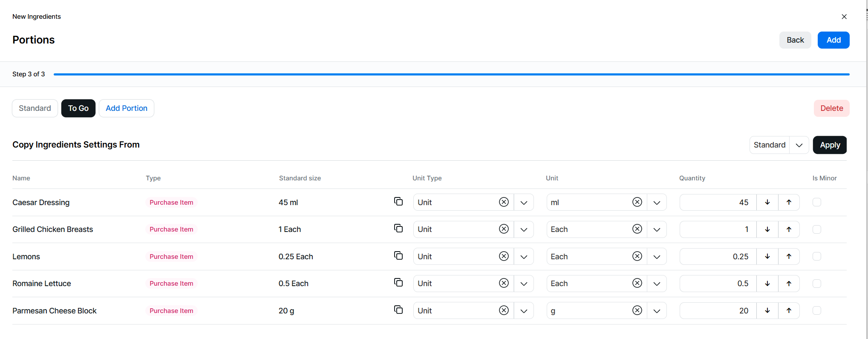Clear the ml unit for Caesar Dressing
The image size is (868, 339).
(x=637, y=202)
